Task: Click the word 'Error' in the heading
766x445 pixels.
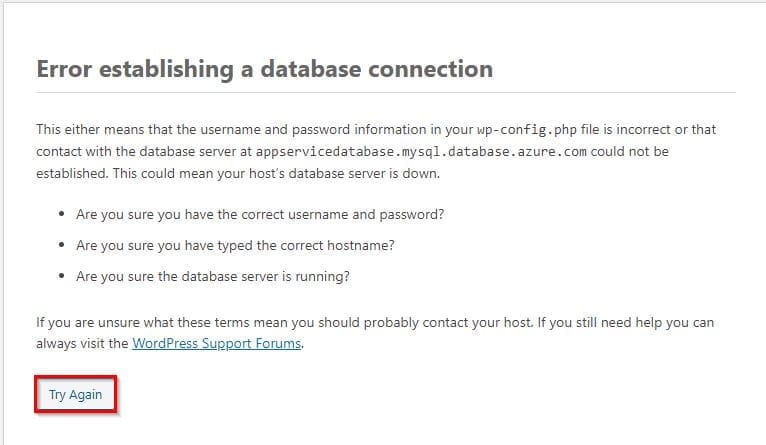Action: pyautogui.click(x=66, y=69)
